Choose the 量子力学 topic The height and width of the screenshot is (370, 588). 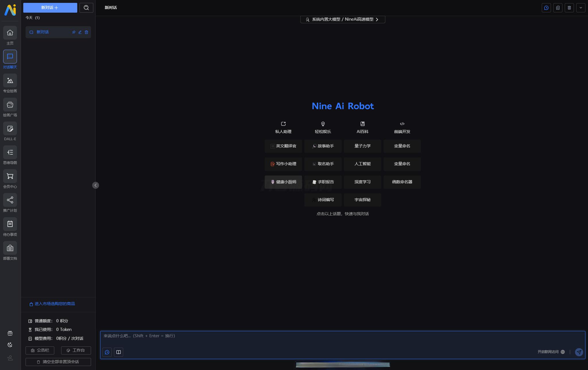click(x=363, y=146)
